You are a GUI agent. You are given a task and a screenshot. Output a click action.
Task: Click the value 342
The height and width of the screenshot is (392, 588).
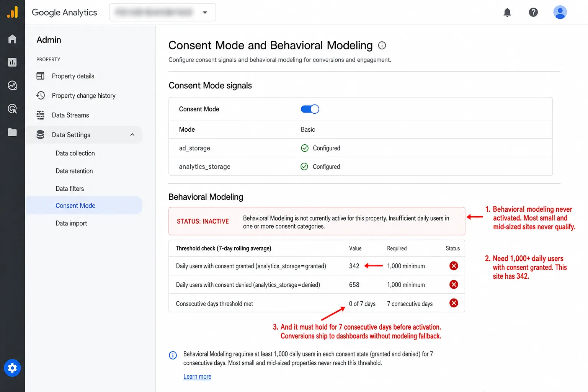coord(354,266)
